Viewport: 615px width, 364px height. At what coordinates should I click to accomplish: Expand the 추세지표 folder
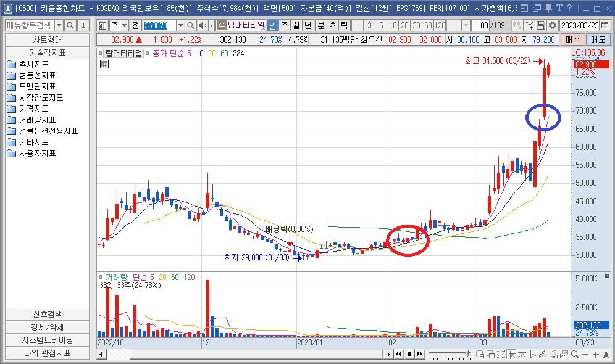pyautogui.click(x=28, y=64)
